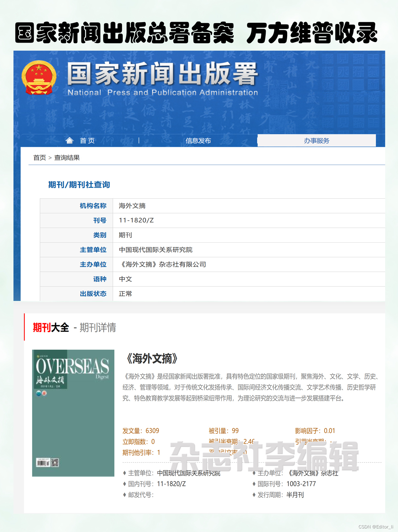Click the 国际刊号: 1003-2177 entry
The image size is (398, 532).
click(284, 484)
